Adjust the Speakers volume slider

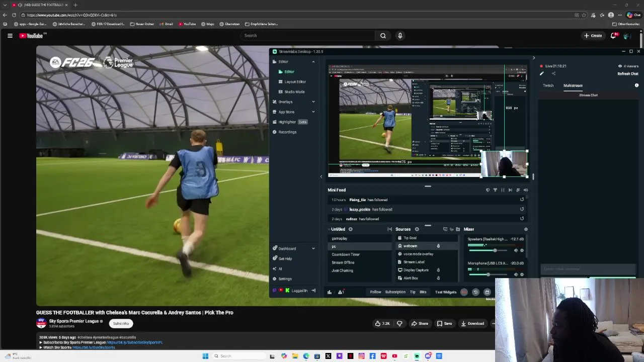pos(489,250)
